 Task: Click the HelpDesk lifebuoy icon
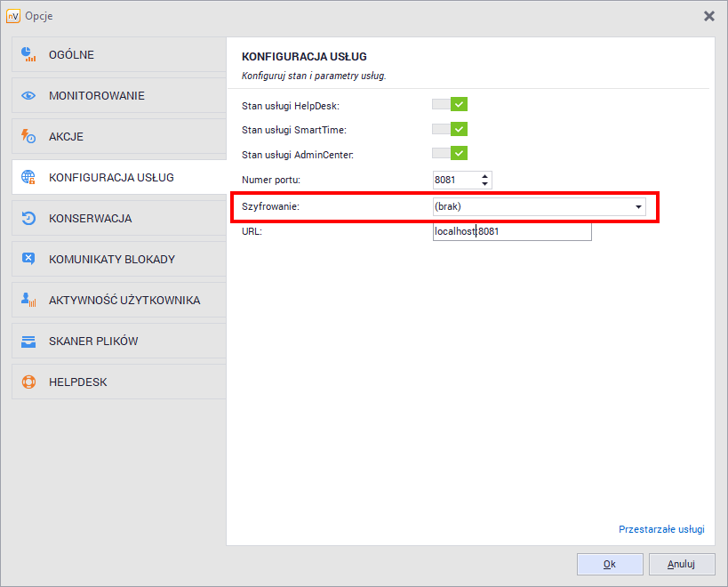pyautogui.click(x=28, y=382)
